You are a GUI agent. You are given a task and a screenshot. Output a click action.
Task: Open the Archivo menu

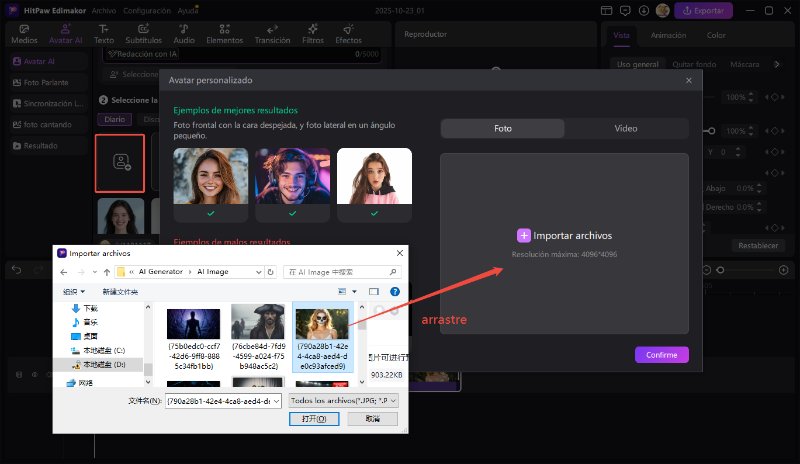tap(103, 10)
